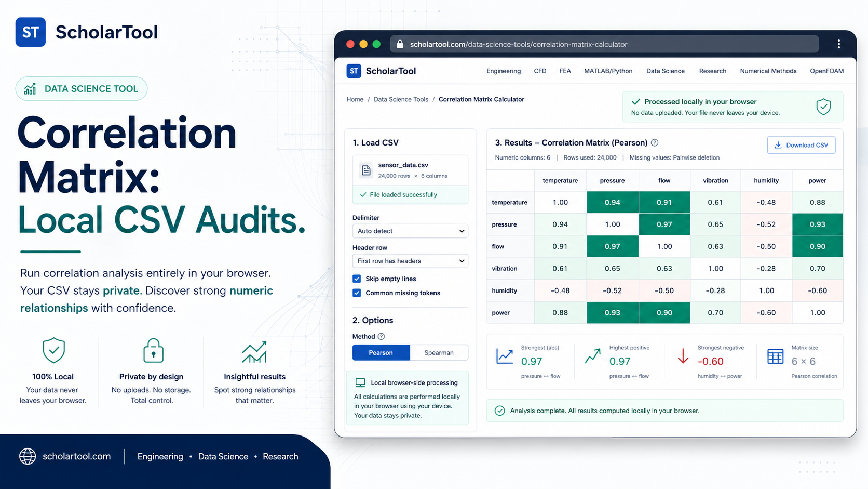Click the globe icon beside scholartool.com
Viewport: 868px width, 489px height.
28,456
